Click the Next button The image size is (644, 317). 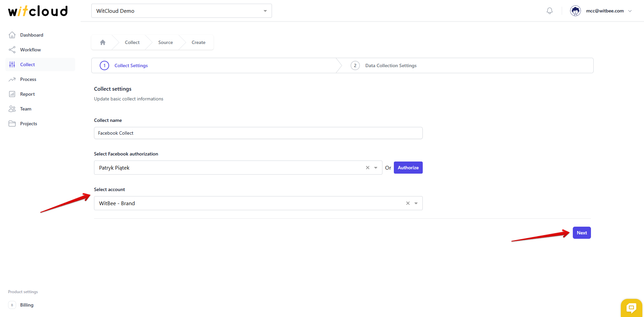tap(582, 233)
